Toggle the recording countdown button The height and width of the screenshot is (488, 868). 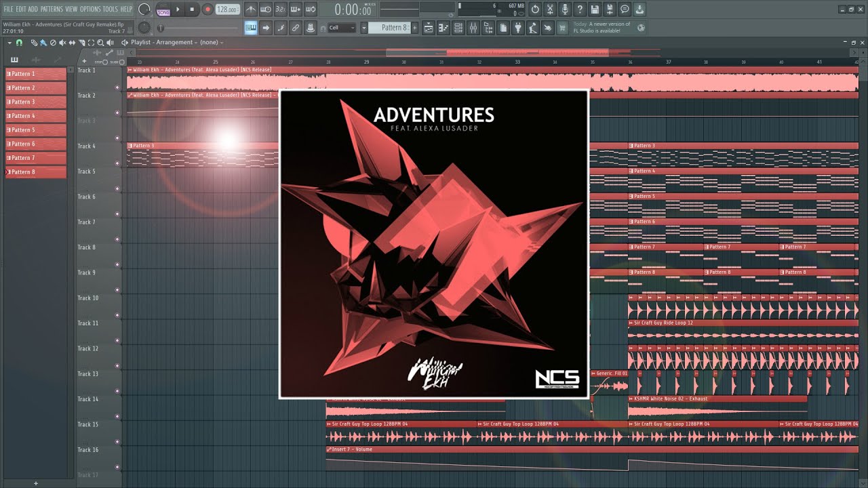(280, 9)
